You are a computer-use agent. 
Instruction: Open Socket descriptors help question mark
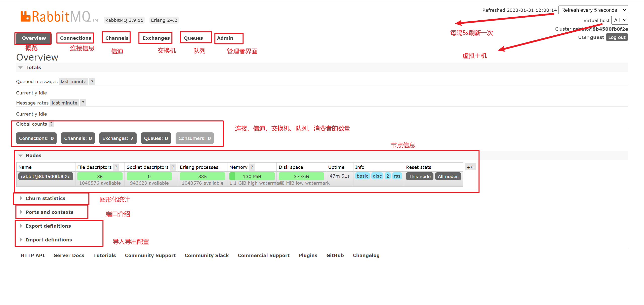[173, 167]
